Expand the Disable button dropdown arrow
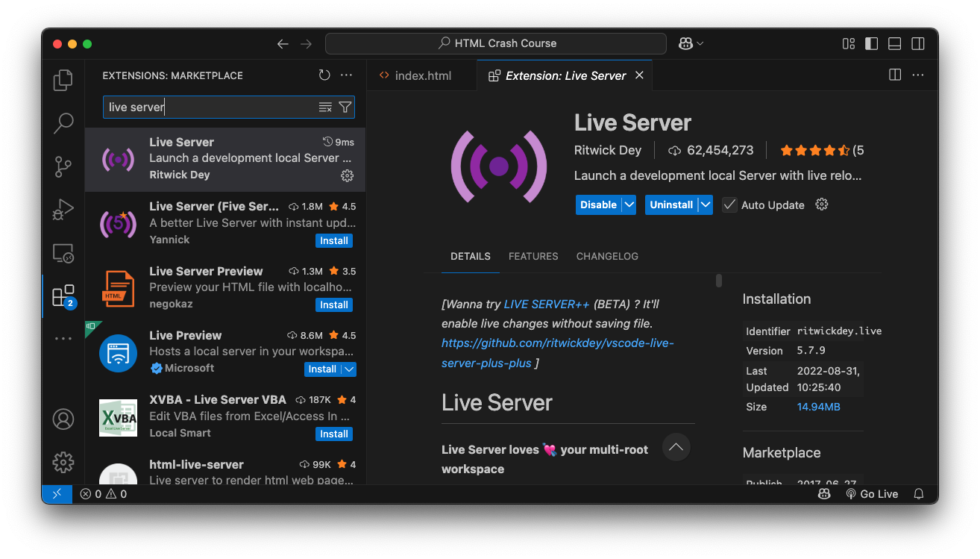Screen dimensions: 980x559 [x=629, y=205]
